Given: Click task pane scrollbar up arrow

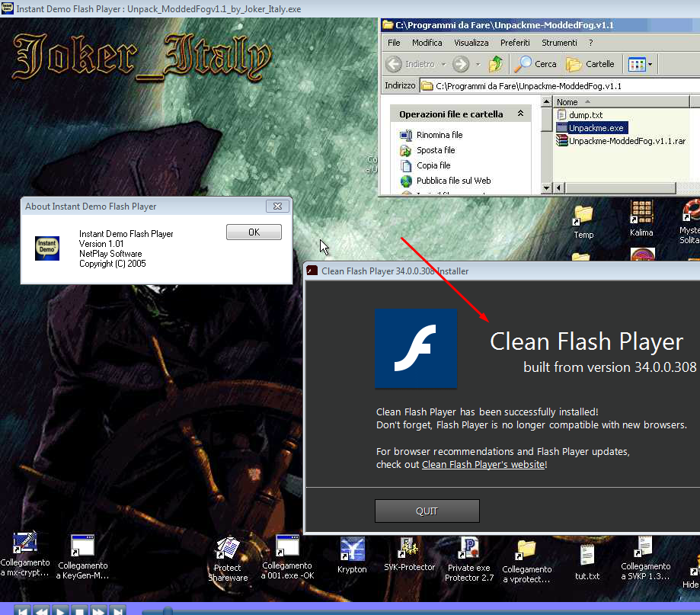Looking at the screenshot, I should (546, 102).
